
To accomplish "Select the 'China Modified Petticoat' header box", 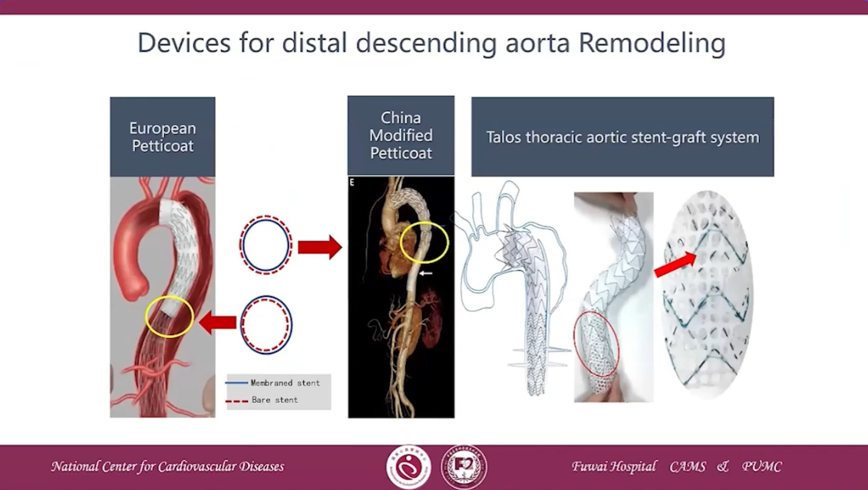I will (401, 136).
